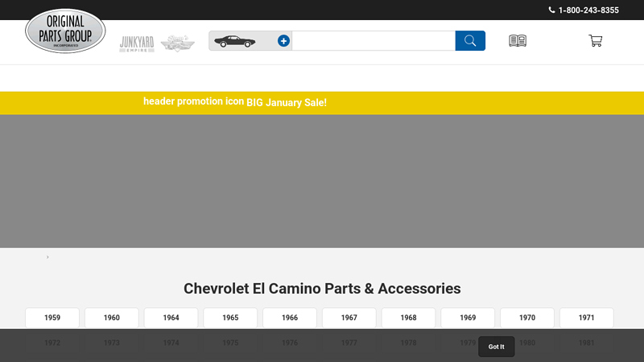Click the phone icon next to the number
The height and width of the screenshot is (362, 644).
pyautogui.click(x=551, y=10)
